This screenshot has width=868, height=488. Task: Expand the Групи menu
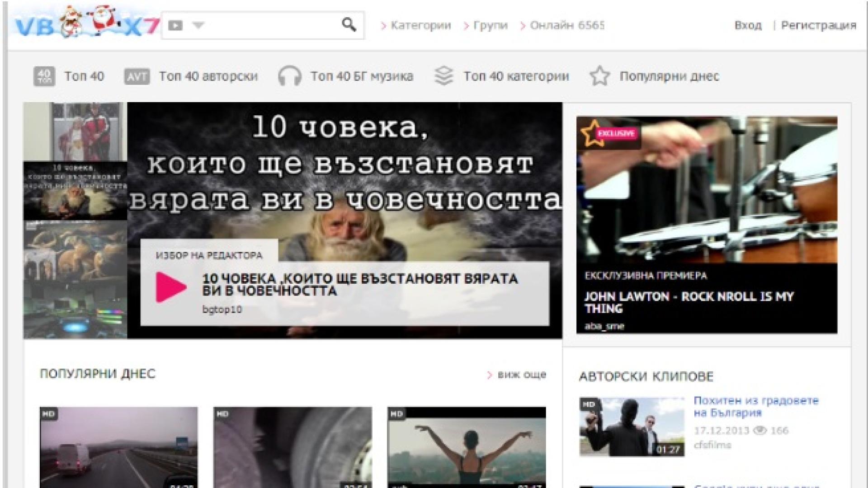tap(490, 25)
